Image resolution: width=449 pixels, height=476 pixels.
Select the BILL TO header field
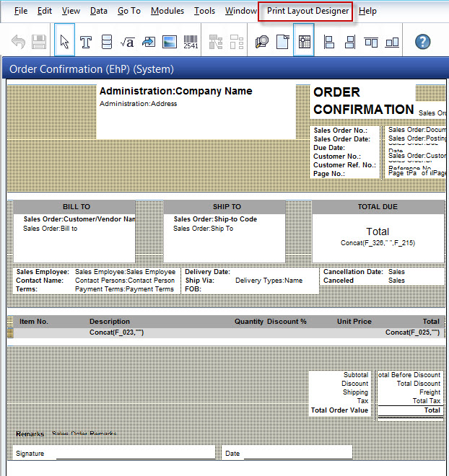click(x=75, y=207)
